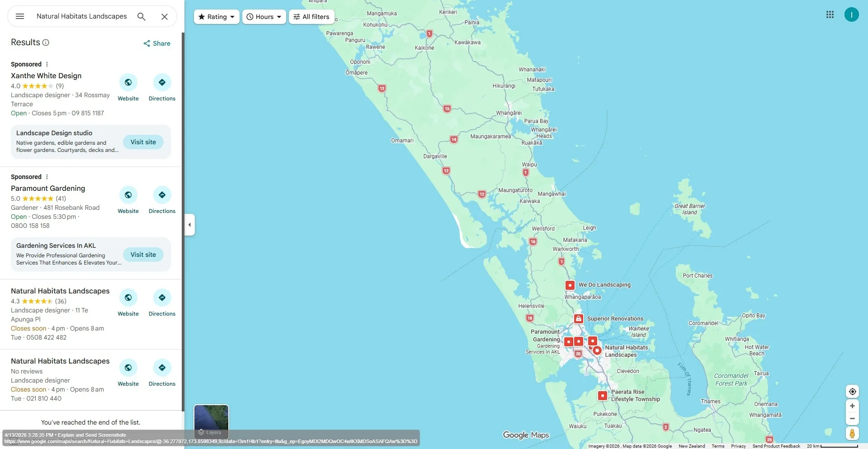Screen dimensions: 868x449
Task: Zoom out on the map
Action: pos(852,419)
